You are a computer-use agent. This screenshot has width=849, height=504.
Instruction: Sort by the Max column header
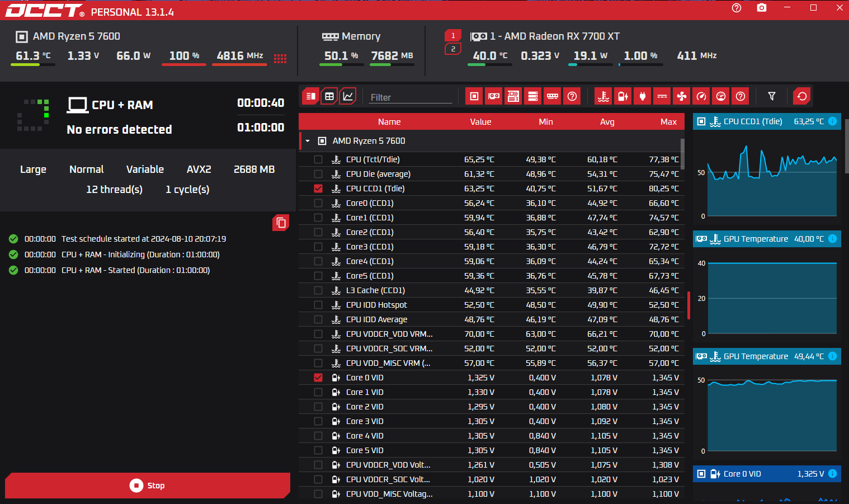668,121
